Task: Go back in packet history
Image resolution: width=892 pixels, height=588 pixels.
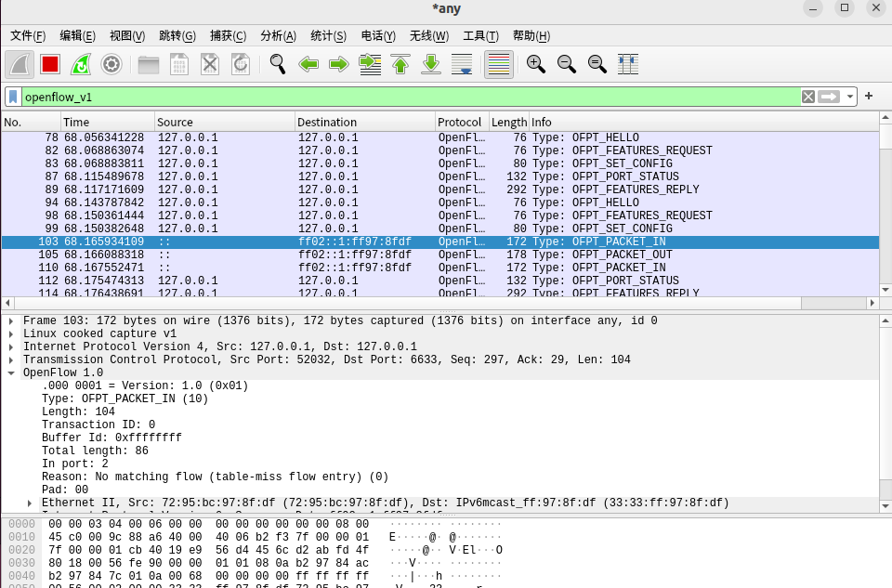Action: [x=308, y=64]
